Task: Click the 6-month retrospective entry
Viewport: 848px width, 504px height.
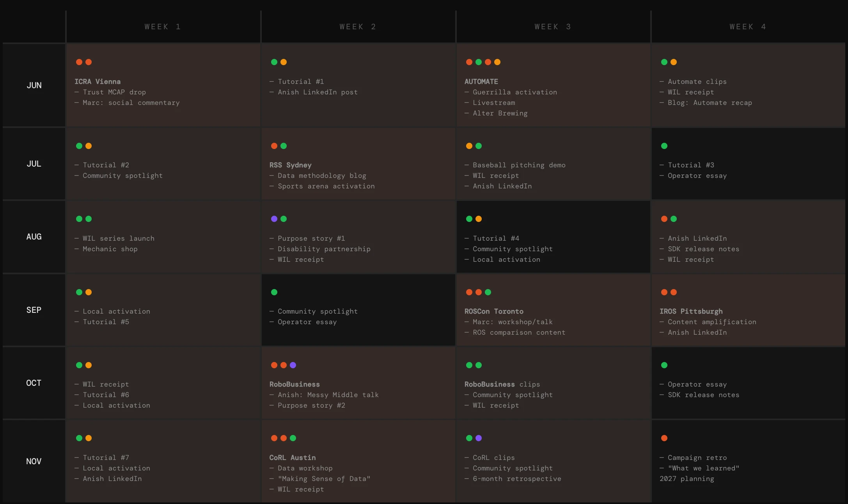Action: tap(513, 479)
